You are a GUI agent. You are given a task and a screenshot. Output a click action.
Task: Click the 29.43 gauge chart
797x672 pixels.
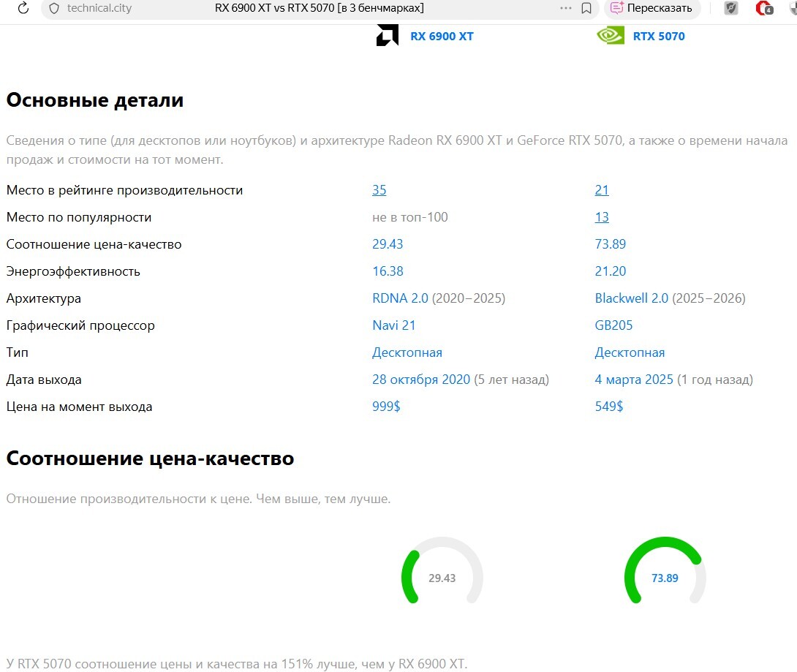coord(442,571)
